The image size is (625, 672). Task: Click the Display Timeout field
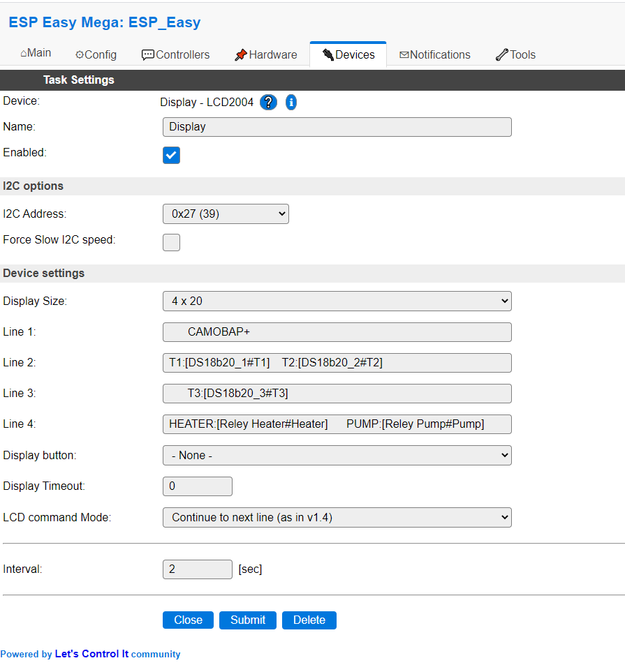[x=198, y=486]
